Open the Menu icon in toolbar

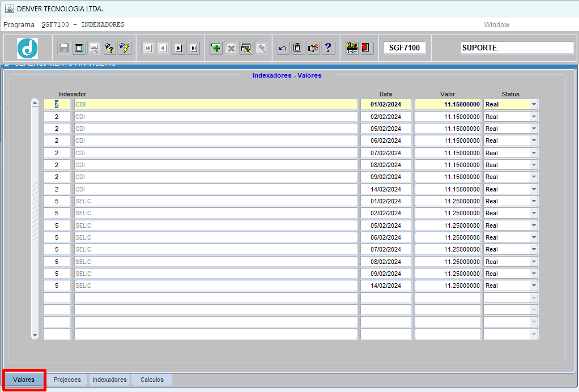click(352, 48)
